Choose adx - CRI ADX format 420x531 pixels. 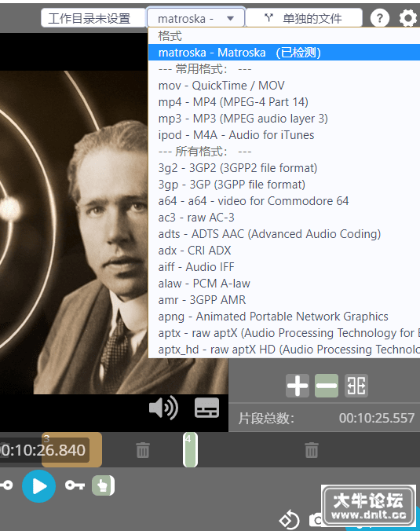[284, 251]
